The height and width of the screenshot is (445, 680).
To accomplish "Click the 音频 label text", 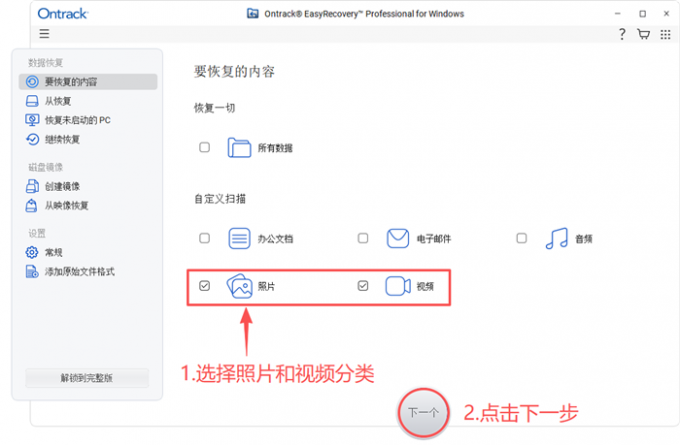I will (x=584, y=239).
